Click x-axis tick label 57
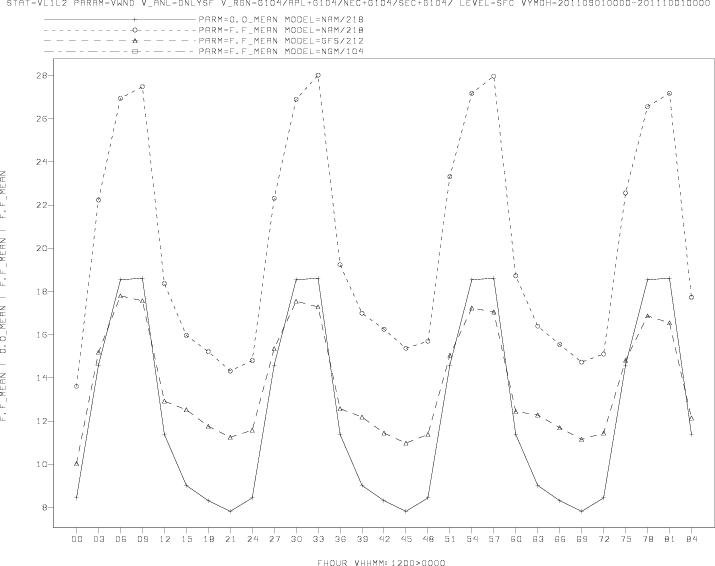 [493, 539]
